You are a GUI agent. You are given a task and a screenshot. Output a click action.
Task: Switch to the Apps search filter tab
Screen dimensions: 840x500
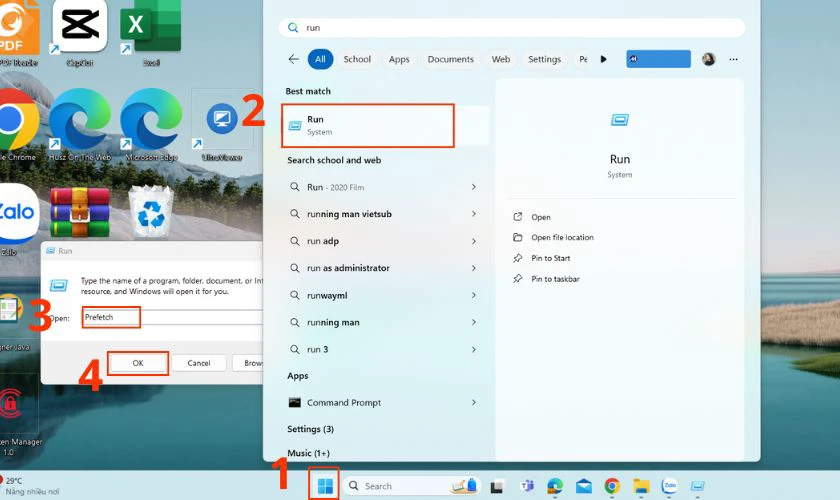(x=399, y=59)
